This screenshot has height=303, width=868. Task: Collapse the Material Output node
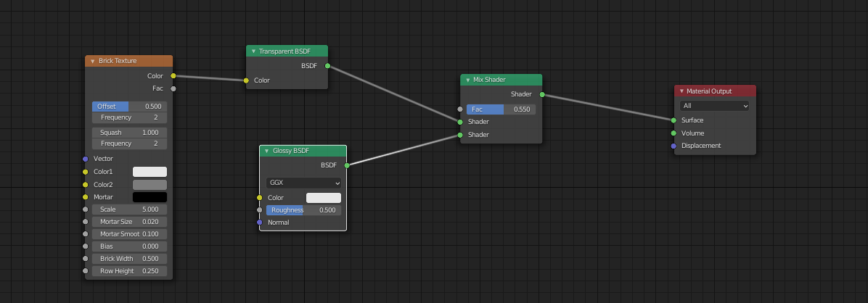point(681,91)
